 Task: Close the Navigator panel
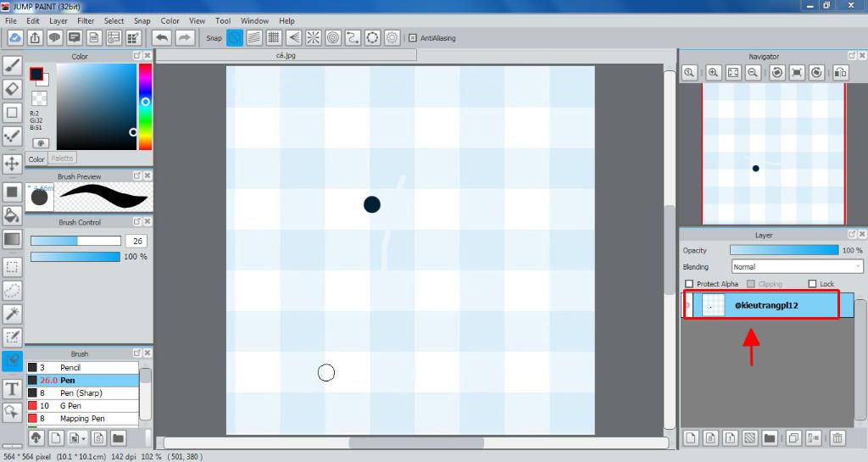tap(861, 56)
